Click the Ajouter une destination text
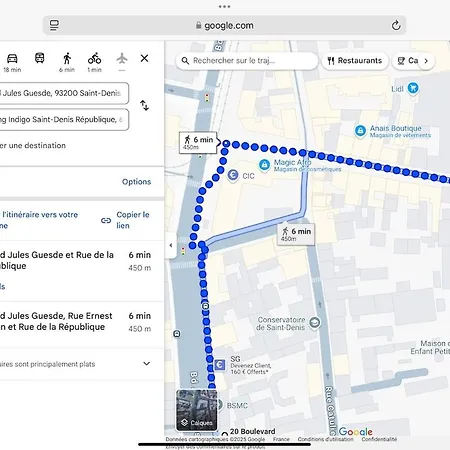The image size is (450, 450). click(33, 145)
